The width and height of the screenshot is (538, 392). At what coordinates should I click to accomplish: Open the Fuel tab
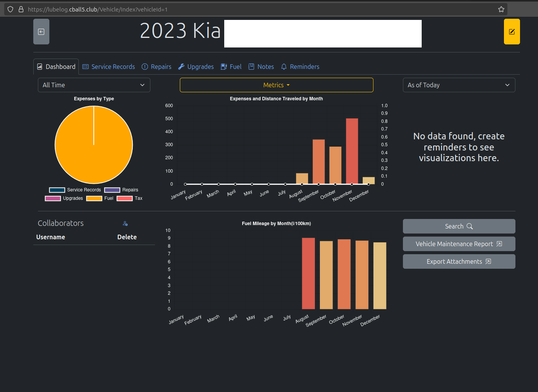(231, 67)
